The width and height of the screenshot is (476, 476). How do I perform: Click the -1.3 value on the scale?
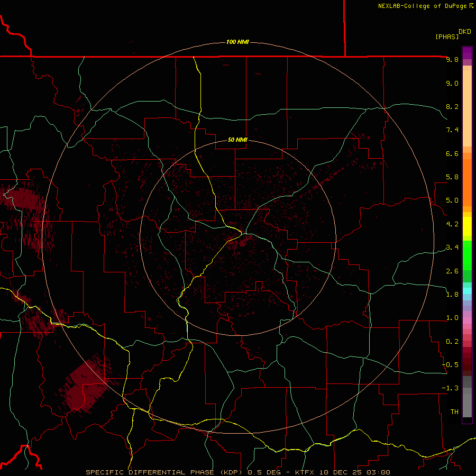point(450,388)
